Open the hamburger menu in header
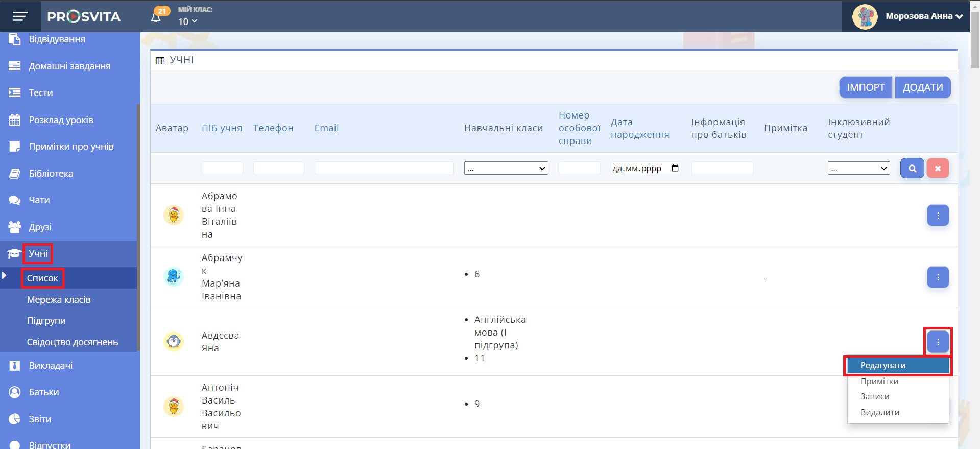 click(20, 16)
